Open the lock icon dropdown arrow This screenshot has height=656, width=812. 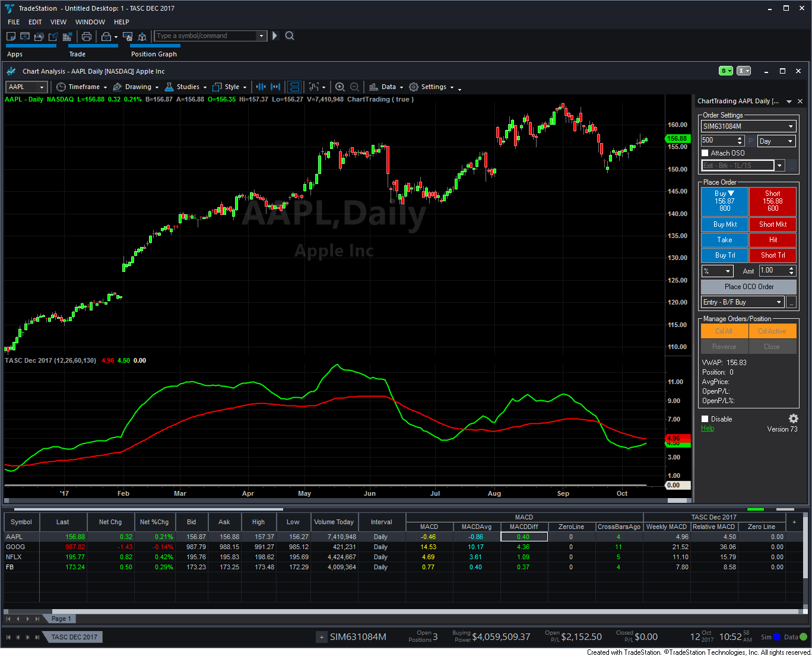pos(116,37)
